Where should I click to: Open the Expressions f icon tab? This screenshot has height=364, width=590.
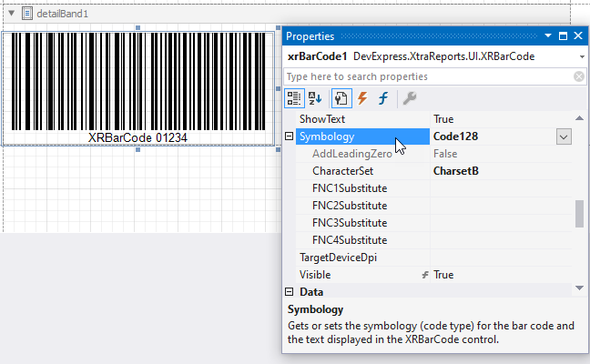pyautogui.click(x=383, y=98)
